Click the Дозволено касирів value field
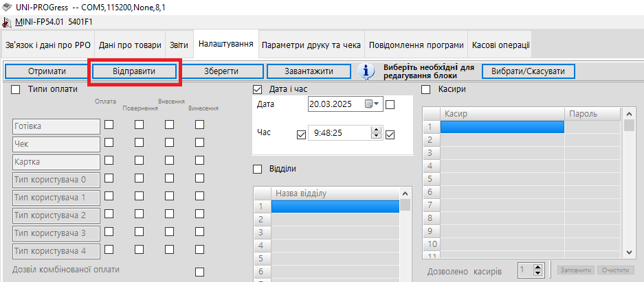The width and height of the screenshot is (644, 282). click(x=525, y=270)
